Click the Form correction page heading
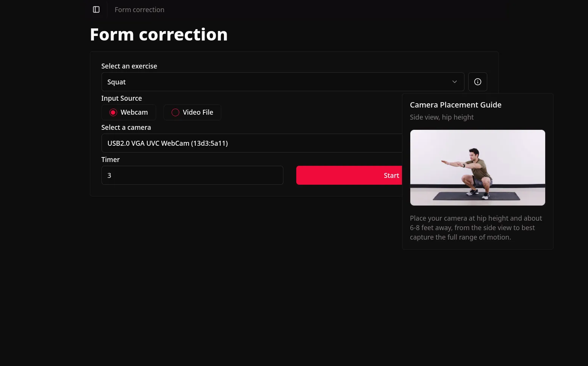The image size is (588, 366). 159,34
